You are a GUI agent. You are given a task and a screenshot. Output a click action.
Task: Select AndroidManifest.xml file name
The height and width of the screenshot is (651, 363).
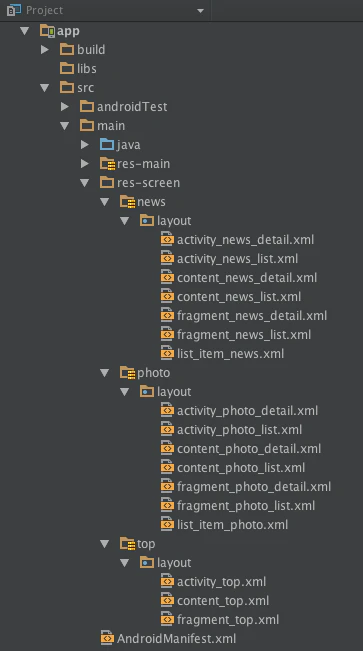177,639
